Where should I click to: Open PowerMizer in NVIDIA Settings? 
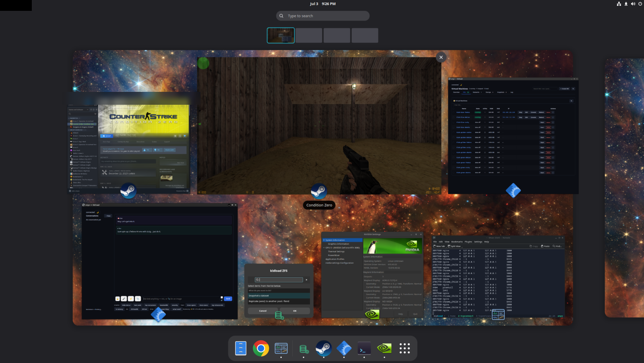pyautogui.click(x=334, y=255)
